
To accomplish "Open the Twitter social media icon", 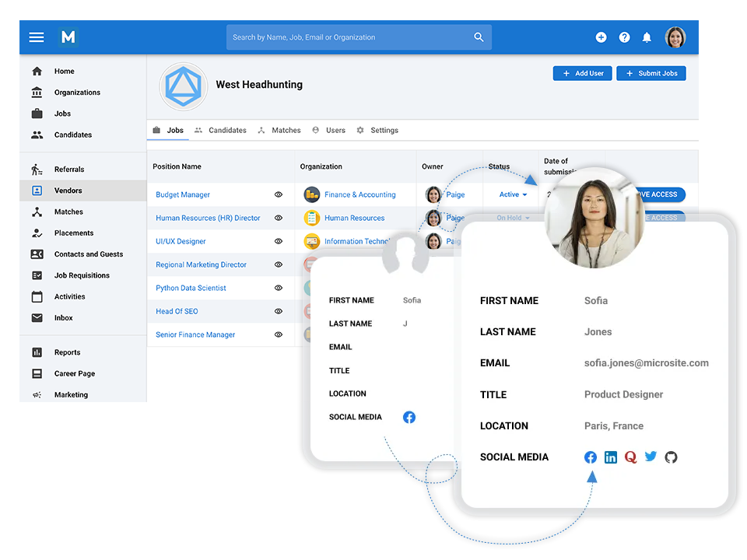I will coord(651,457).
